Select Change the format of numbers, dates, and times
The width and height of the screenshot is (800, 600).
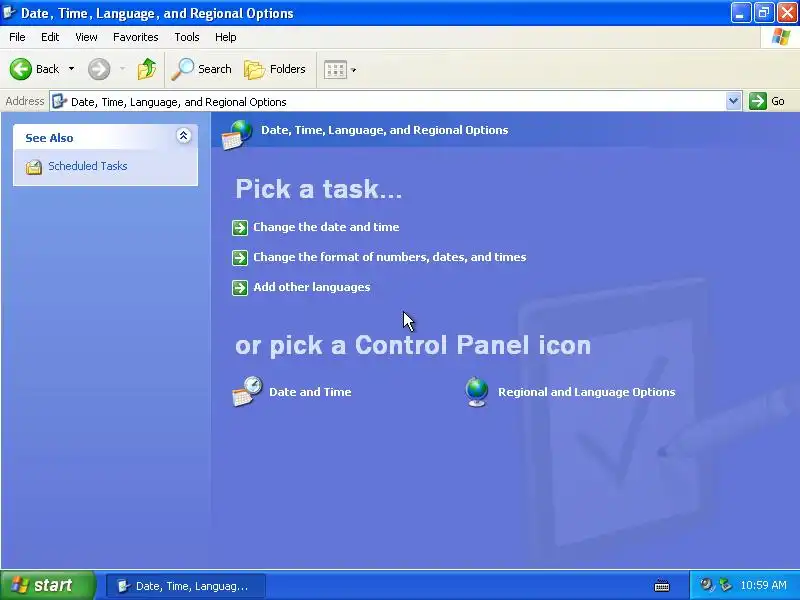390,257
